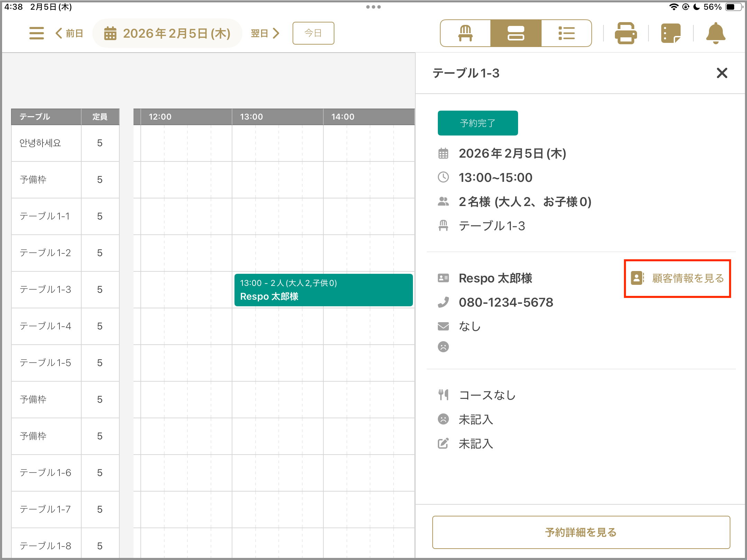Go to next day 翌日
747x560 pixels.
[265, 33]
